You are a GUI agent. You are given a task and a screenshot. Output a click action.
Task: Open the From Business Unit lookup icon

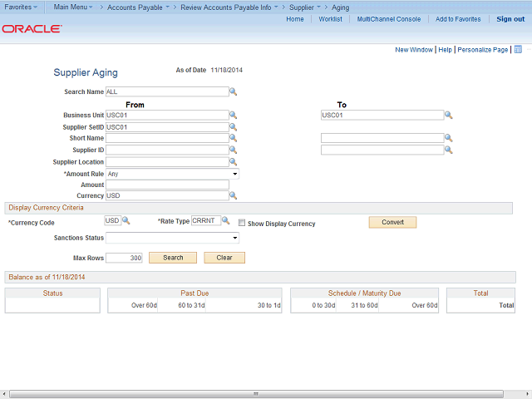tap(234, 115)
